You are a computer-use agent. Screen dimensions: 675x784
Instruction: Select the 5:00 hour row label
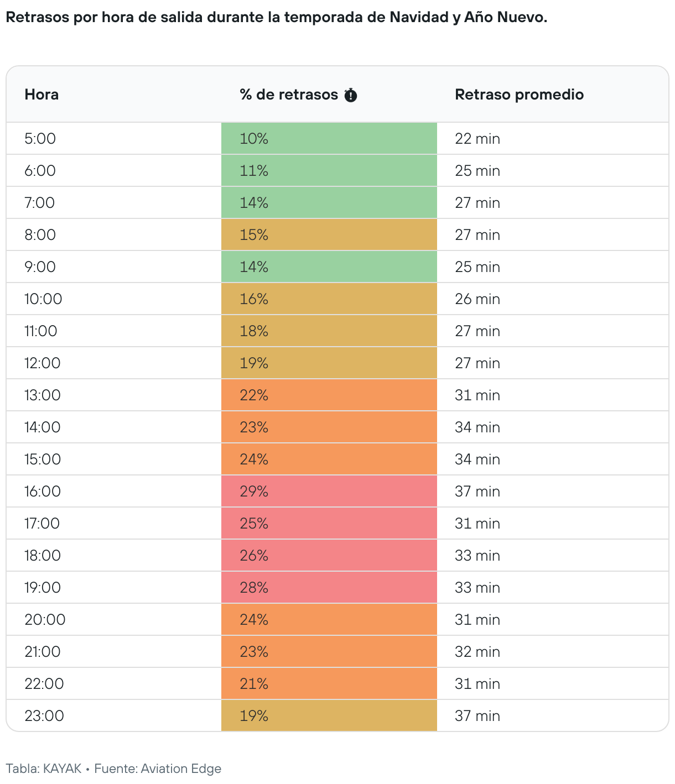40,138
